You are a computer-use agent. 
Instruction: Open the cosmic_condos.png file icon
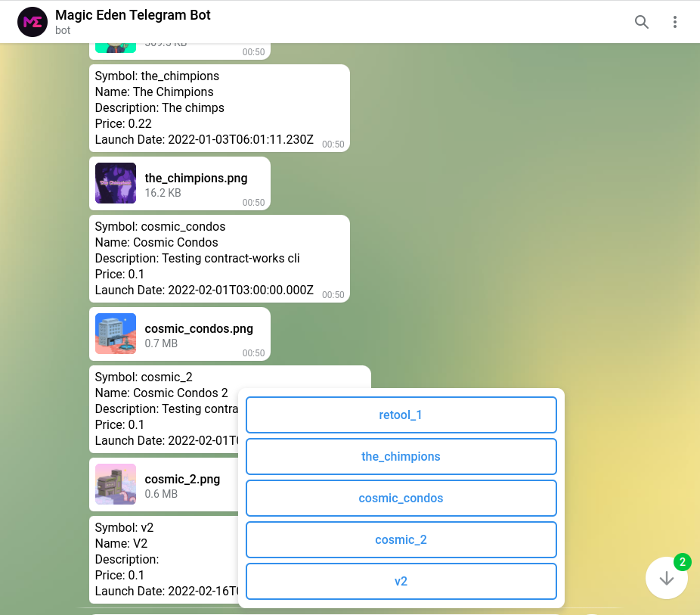pos(115,334)
